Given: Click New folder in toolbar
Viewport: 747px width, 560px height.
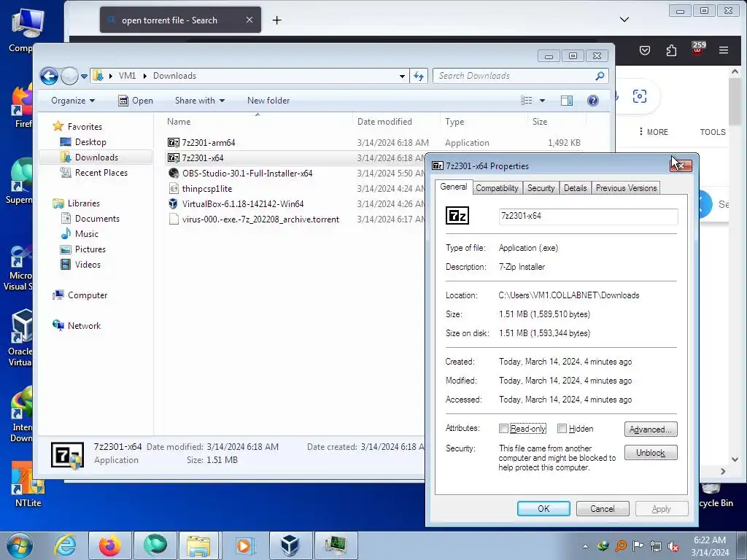Looking at the screenshot, I should pos(268,101).
